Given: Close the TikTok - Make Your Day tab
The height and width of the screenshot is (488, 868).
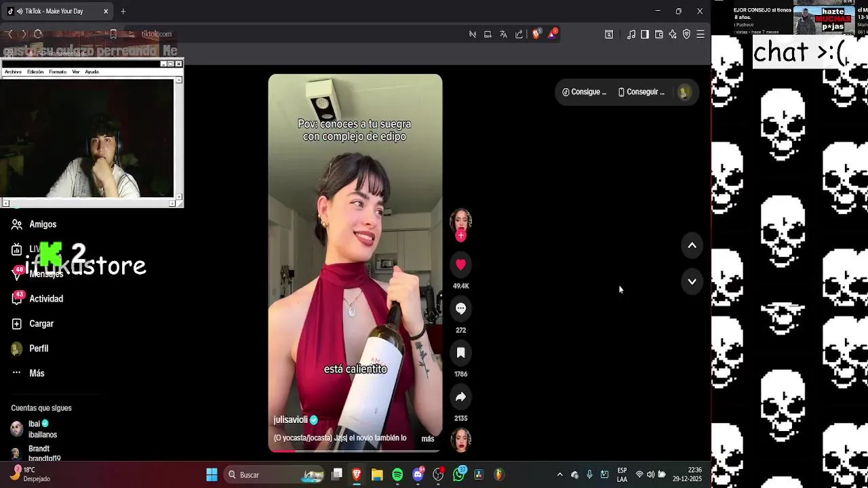Looking at the screenshot, I should [x=106, y=12].
